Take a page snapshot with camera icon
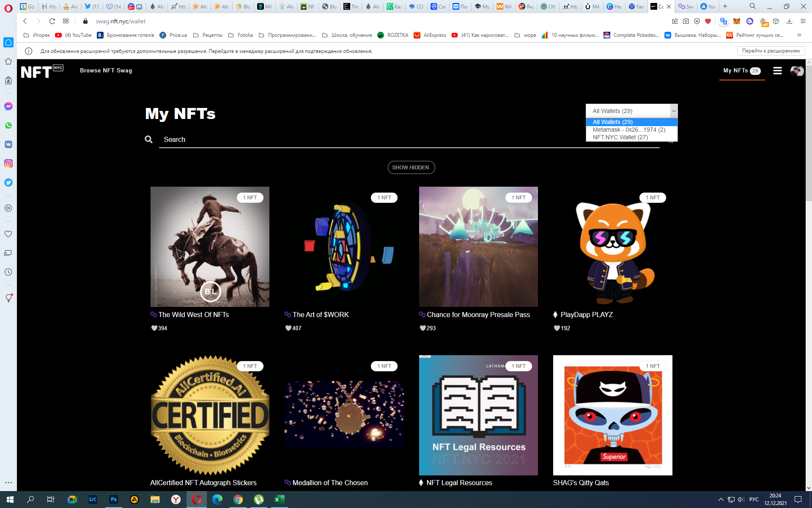812x508 pixels. (686, 21)
